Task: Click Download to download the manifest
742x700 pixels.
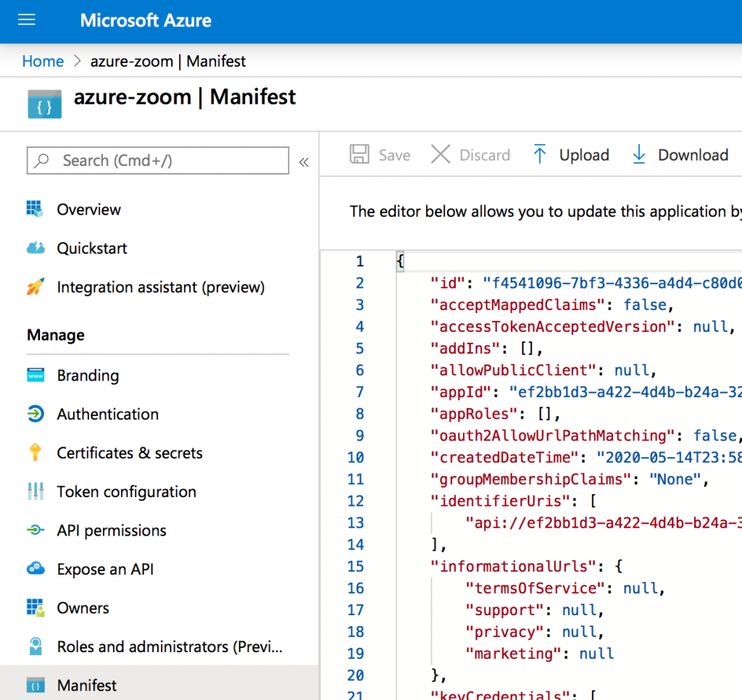Action: [693, 155]
